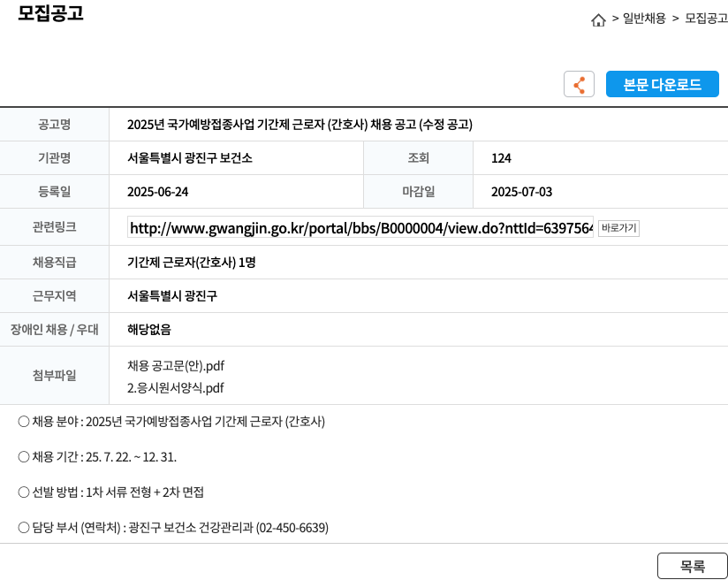Click the 기관명 row label
Viewport: 728px width, 580px height.
point(54,158)
